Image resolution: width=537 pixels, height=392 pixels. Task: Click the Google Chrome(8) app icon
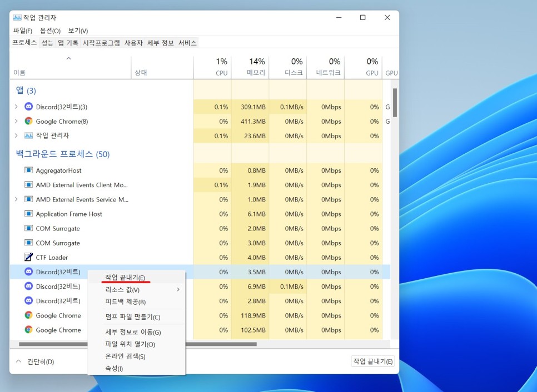pyautogui.click(x=28, y=121)
